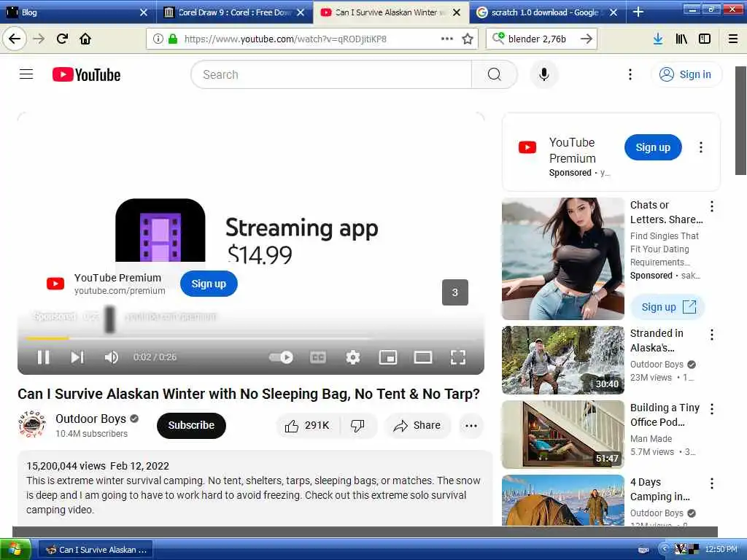This screenshot has height=560, width=747.
Task: Seek on the video progress bar
Action: click(251, 338)
